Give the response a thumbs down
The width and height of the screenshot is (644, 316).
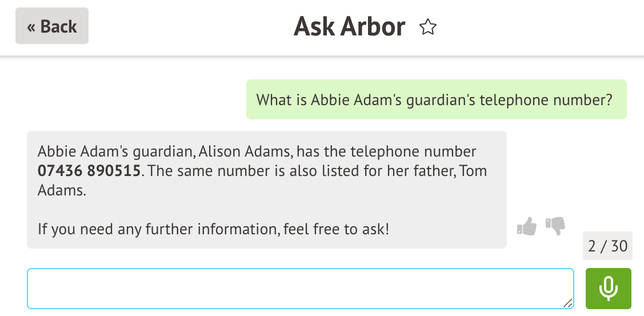[555, 226]
